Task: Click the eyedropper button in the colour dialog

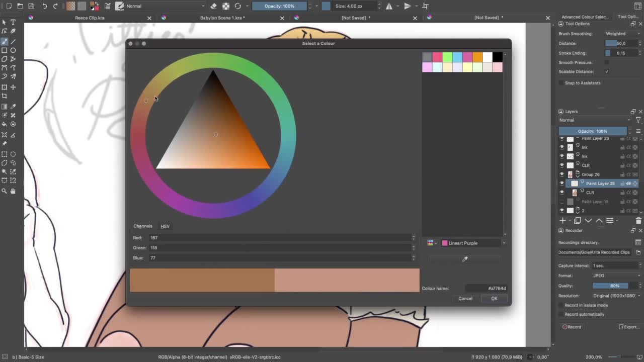Action: (x=465, y=259)
